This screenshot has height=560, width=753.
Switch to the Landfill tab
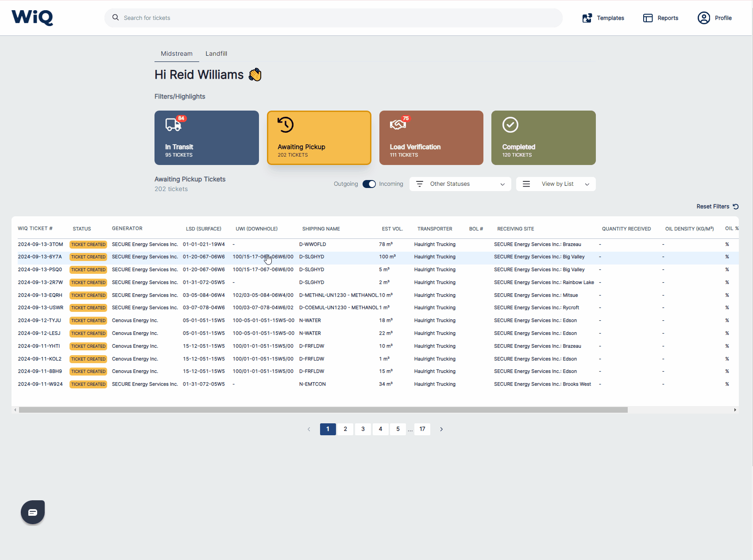pyautogui.click(x=216, y=54)
